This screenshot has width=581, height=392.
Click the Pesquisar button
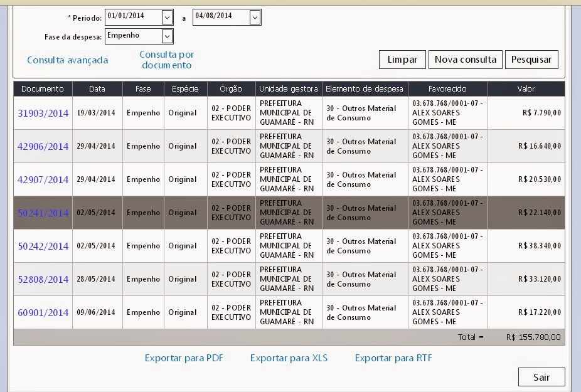(x=531, y=60)
